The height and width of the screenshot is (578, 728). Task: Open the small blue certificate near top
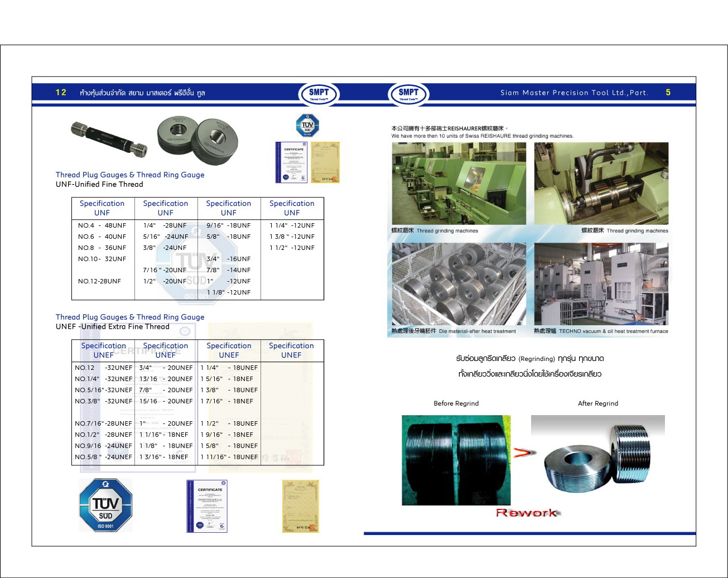292,162
